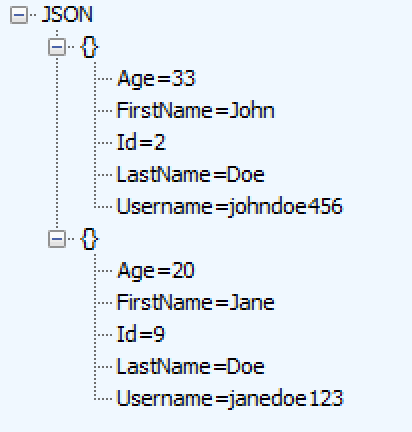Screen dimensions: 412x432
Task: Click the minus box above Age=20
Action: (57, 239)
